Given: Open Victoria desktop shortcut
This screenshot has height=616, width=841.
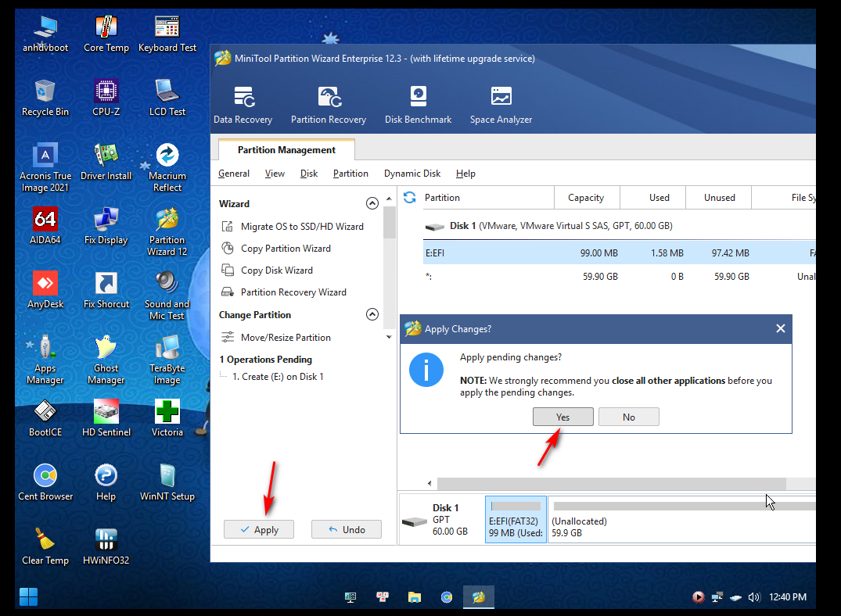Looking at the screenshot, I should 167,419.
